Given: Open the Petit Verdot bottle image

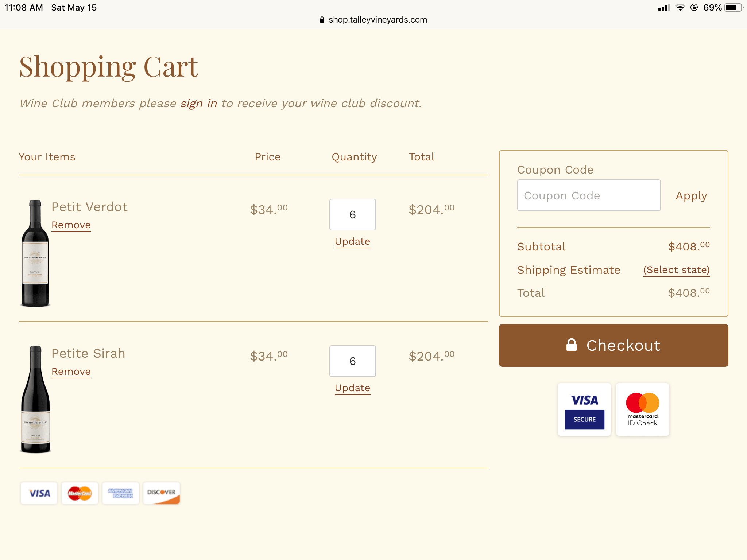Looking at the screenshot, I should pyautogui.click(x=35, y=253).
